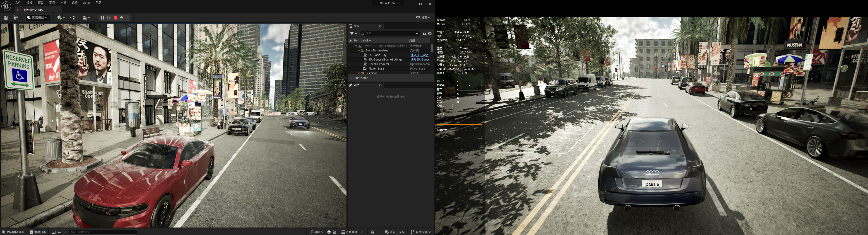Click the browse content folder-search icon

click(x=15, y=17)
